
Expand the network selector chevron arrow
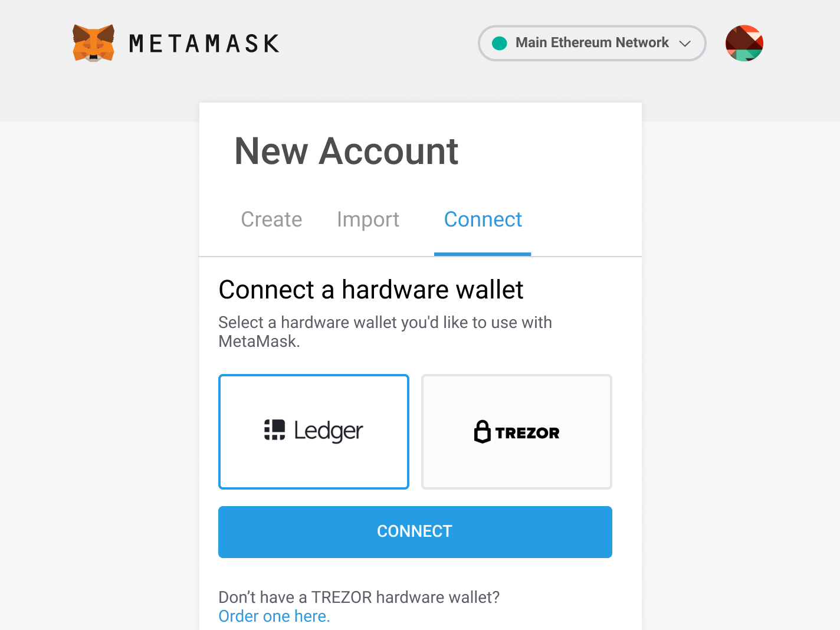685,44
